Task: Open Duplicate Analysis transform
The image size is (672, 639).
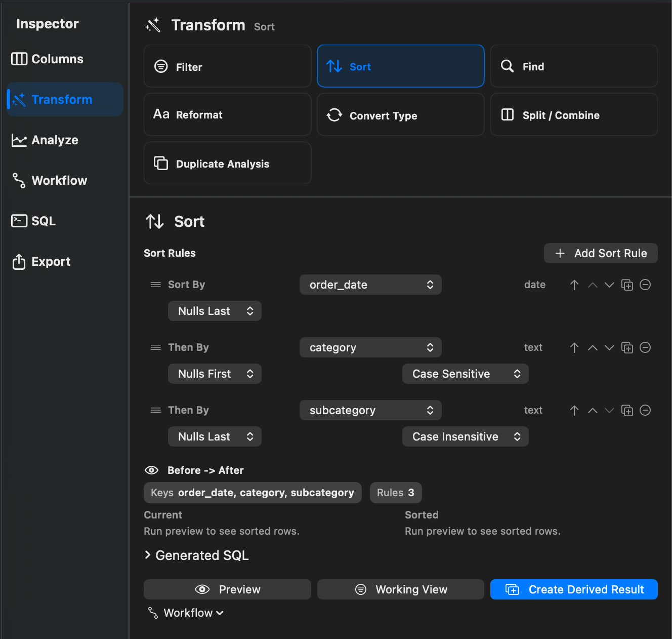Action: click(227, 163)
